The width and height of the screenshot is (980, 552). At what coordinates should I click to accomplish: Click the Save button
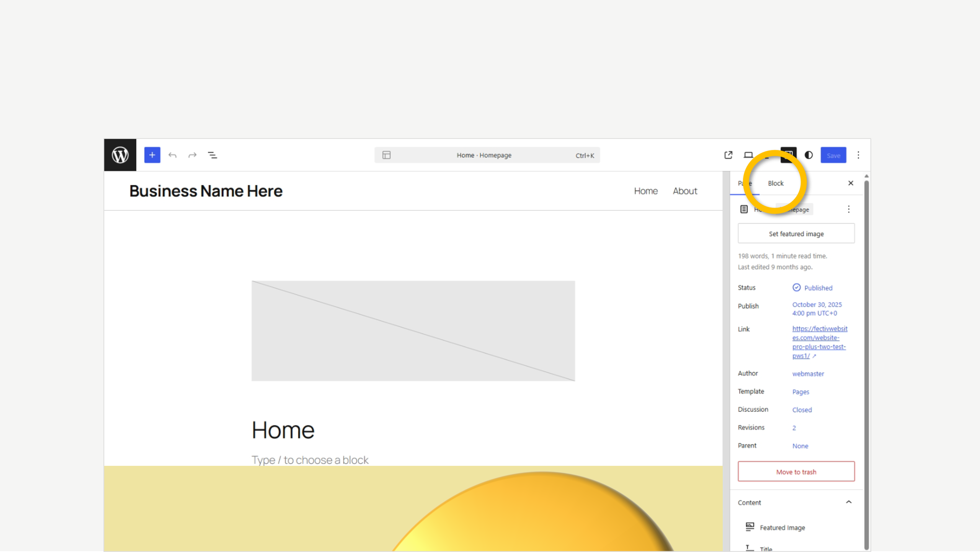click(833, 155)
